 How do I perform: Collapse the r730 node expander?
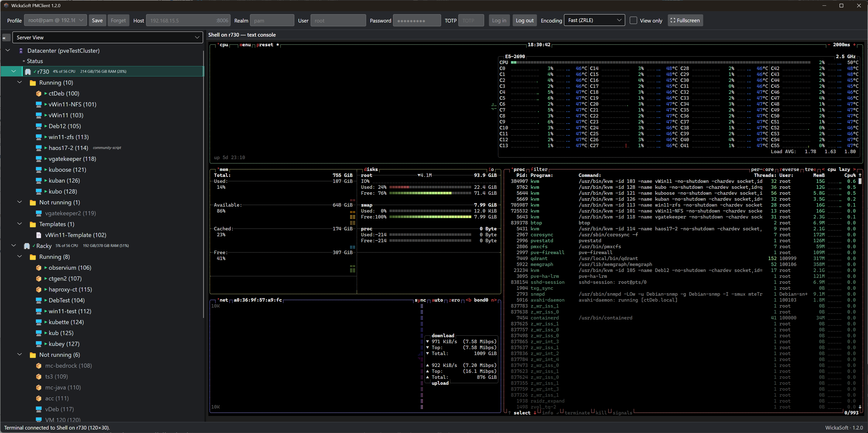coord(14,72)
